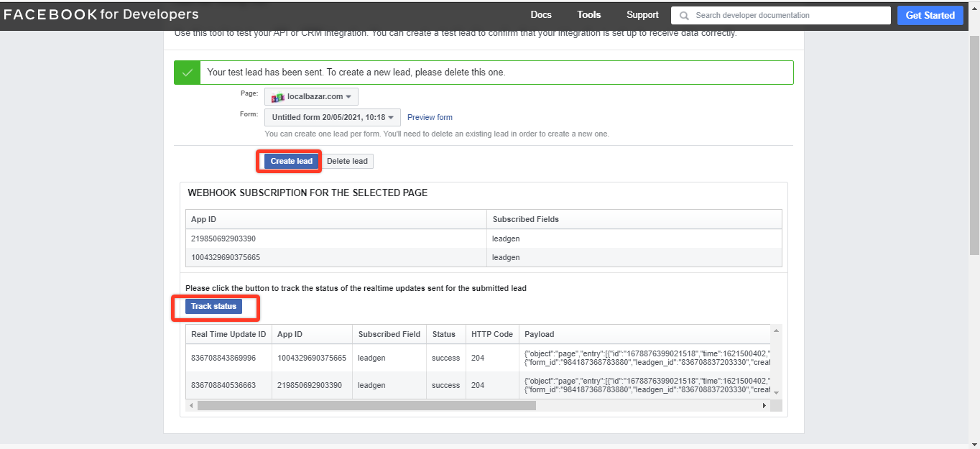Click the search magnifier icon

pyautogui.click(x=684, y=15)
